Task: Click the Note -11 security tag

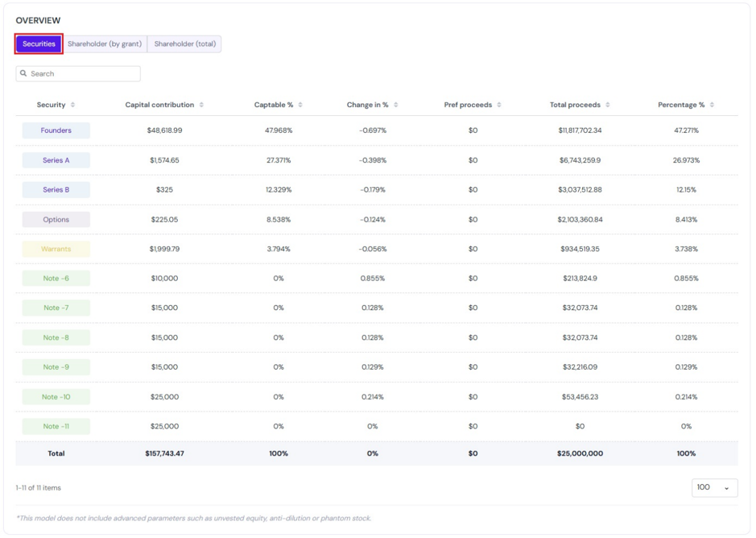Action: pos(56,427)
